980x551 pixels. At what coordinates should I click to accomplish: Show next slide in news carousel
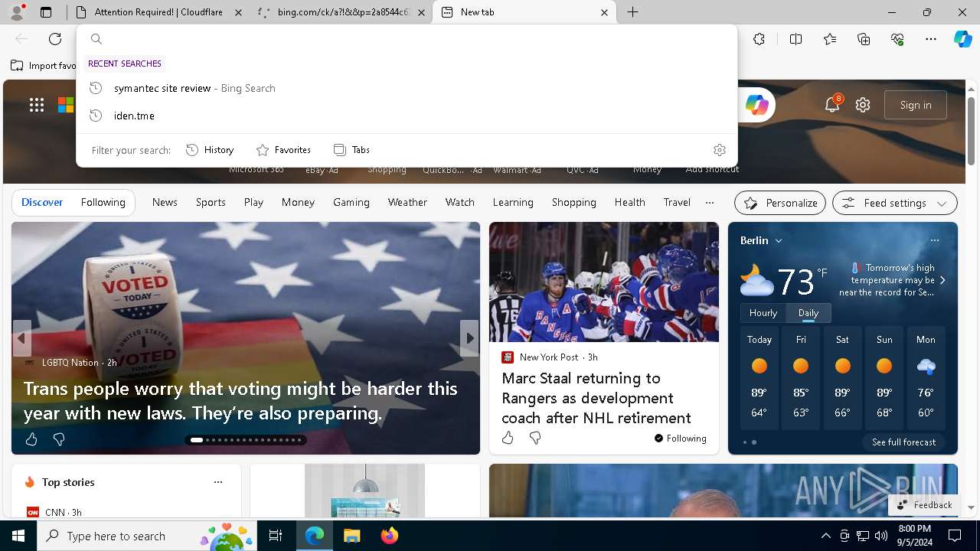[469, 337]
